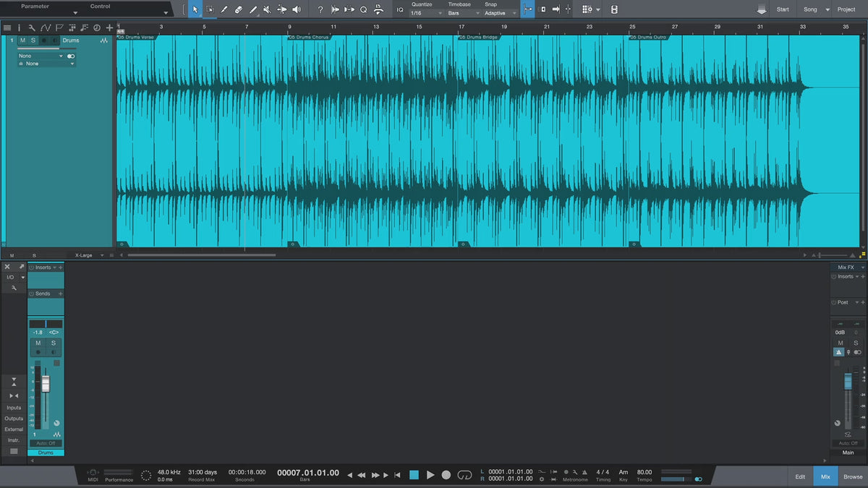This screenshot has height=488, width=868.
Task: Select the Arrow tool in toolbar
Action: click(195, 9)
